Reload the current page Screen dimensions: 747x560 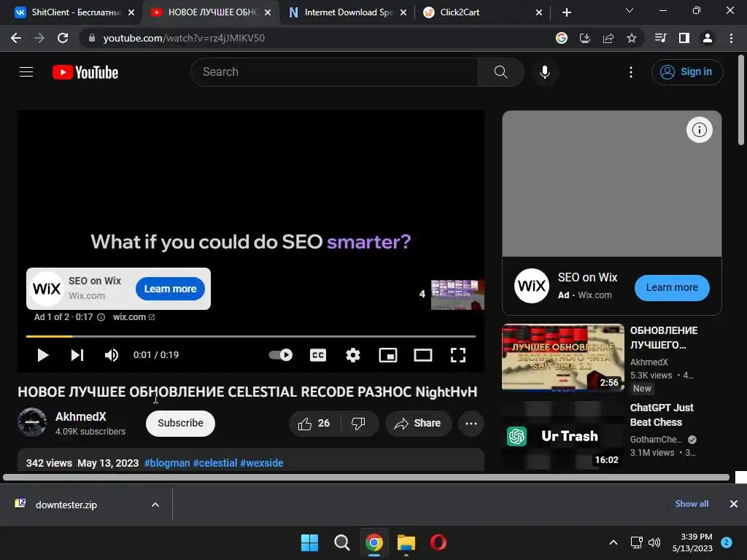tap(63, 38)
